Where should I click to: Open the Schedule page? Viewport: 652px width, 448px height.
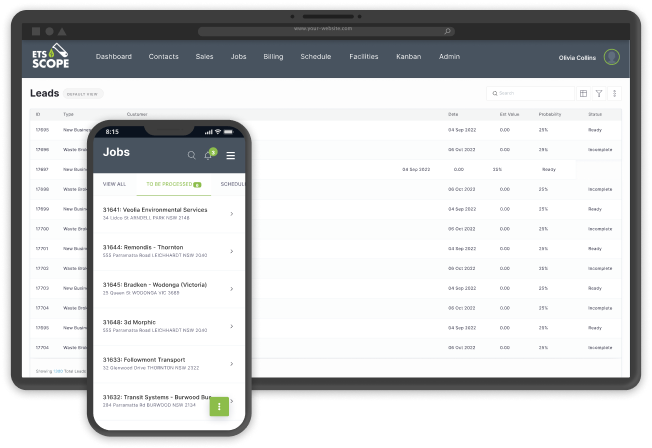click(x=316, y=57)
